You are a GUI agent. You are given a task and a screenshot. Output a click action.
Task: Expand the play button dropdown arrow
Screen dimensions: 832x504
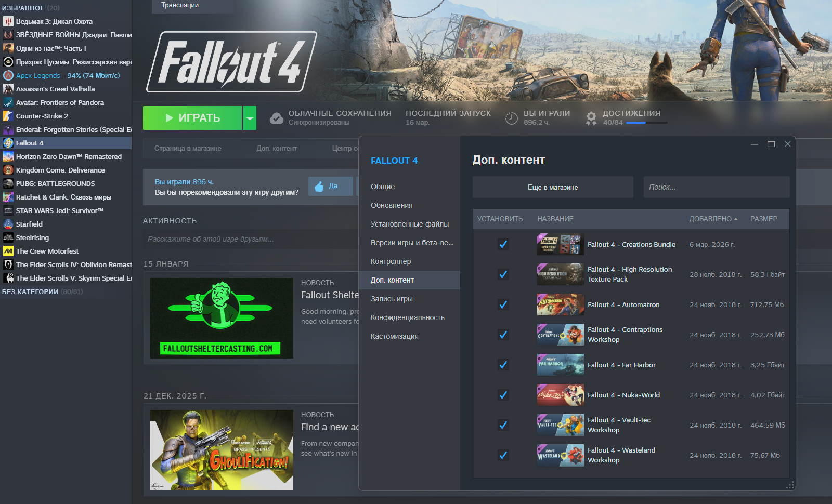tap(250, 118)
